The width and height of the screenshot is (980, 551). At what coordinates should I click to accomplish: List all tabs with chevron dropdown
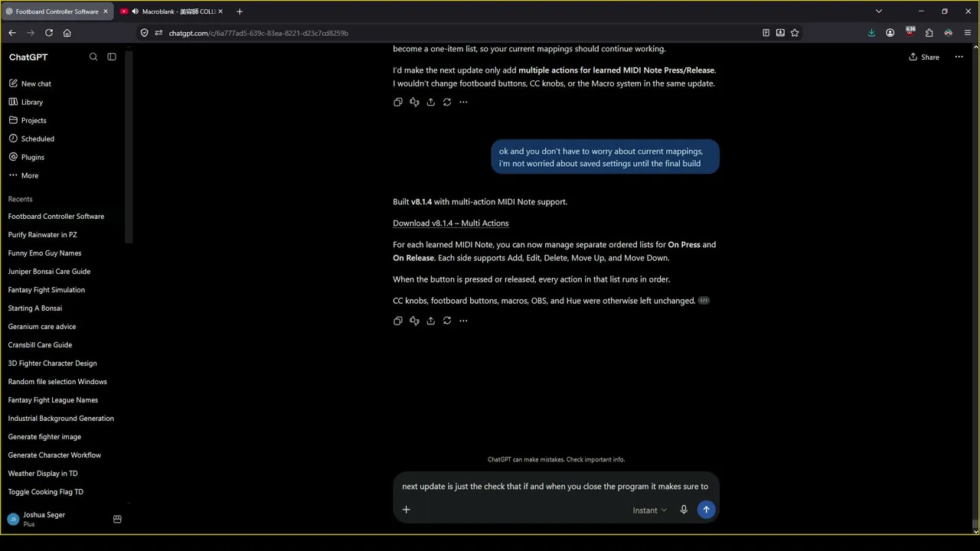[879, 11]
